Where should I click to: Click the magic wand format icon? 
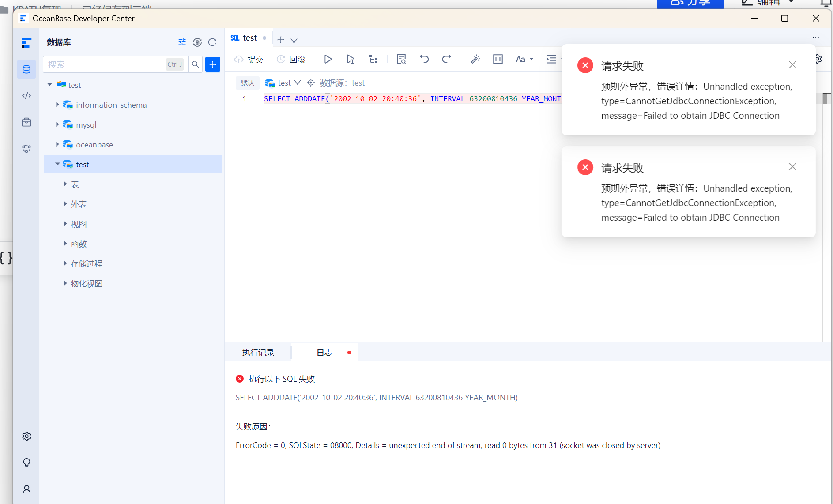[475, 59]
